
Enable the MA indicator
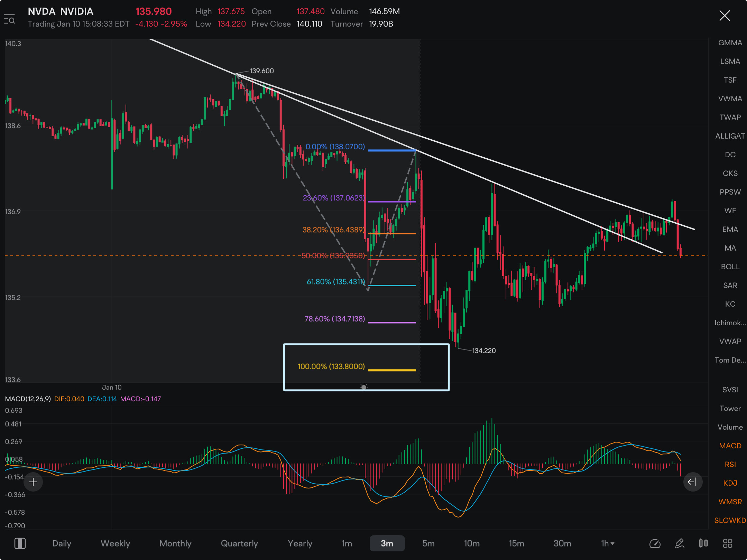click(x=730, y=248)
